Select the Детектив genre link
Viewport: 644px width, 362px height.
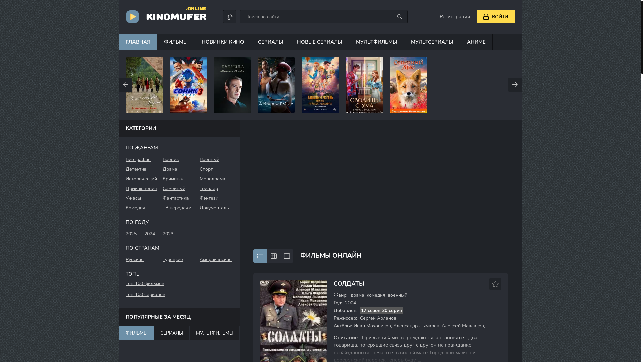pos(136,169)
